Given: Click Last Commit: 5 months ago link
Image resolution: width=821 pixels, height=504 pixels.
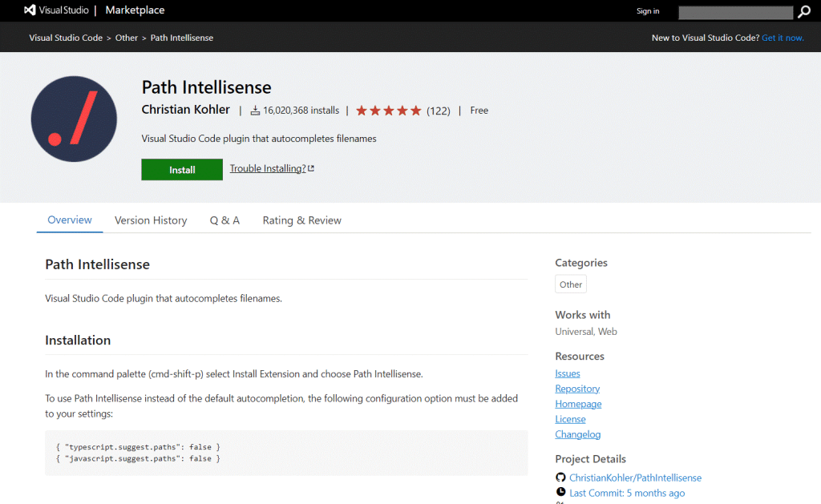Looking at the screenshot, I should point(627,493).
